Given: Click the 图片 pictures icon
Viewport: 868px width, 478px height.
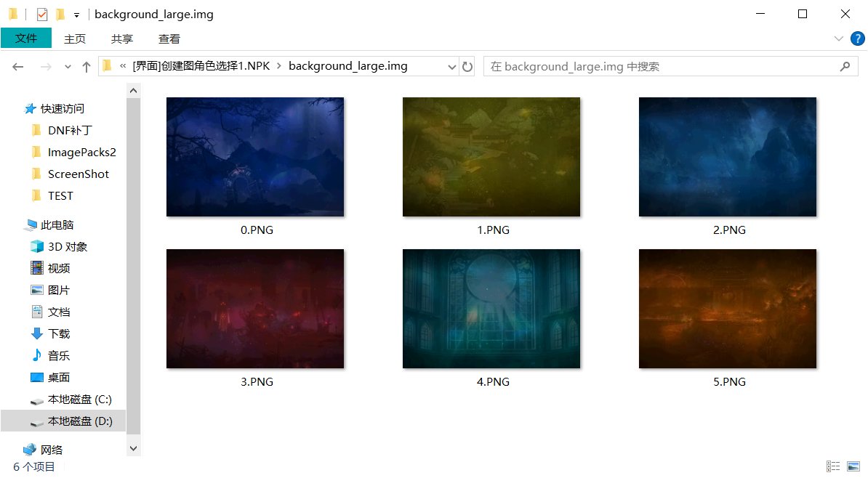Looking at the screenshot, I should 36,290.
